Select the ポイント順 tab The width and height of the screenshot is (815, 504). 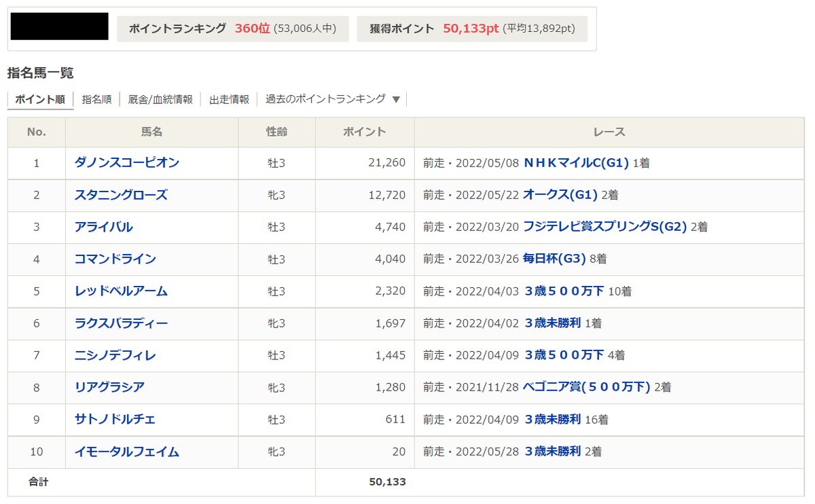pos(40,99)
